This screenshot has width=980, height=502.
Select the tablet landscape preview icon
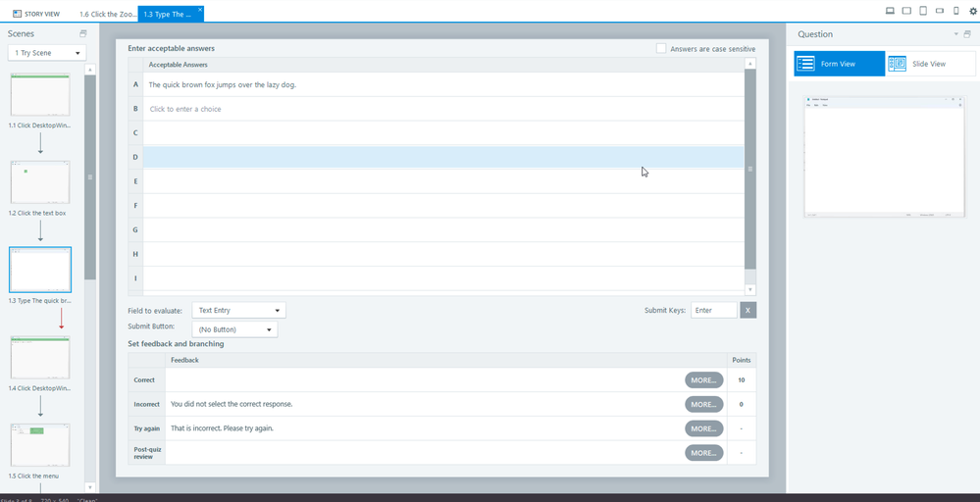[906, 11]
